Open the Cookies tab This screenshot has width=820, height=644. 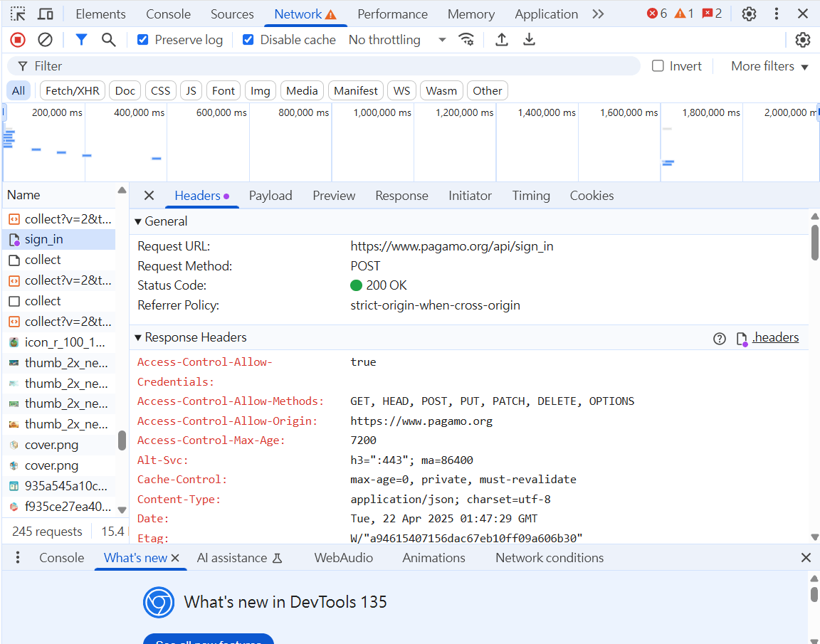coord(592,196)
